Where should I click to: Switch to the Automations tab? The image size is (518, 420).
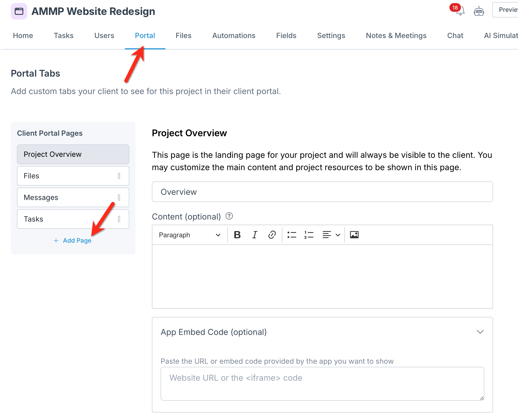point(234,35)
